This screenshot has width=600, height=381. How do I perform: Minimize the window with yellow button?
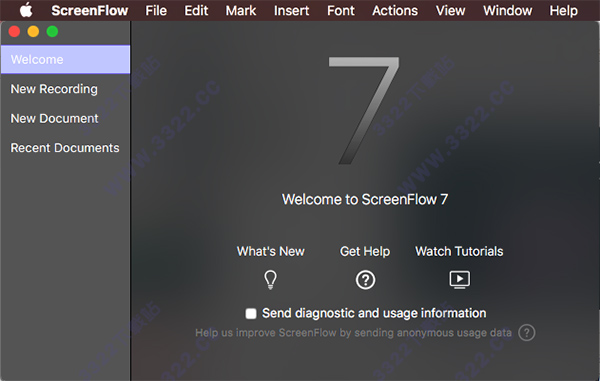(x=33, y=31)
